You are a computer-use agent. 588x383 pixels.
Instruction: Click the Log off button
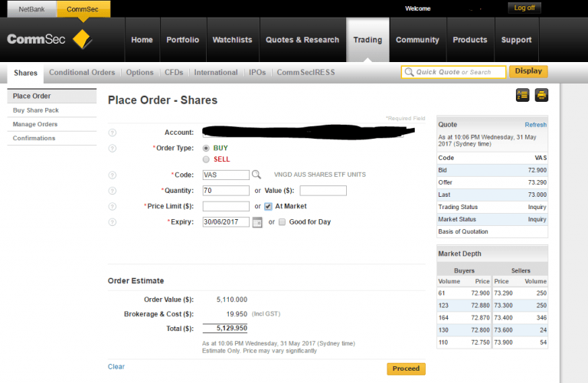pos(524,8)
